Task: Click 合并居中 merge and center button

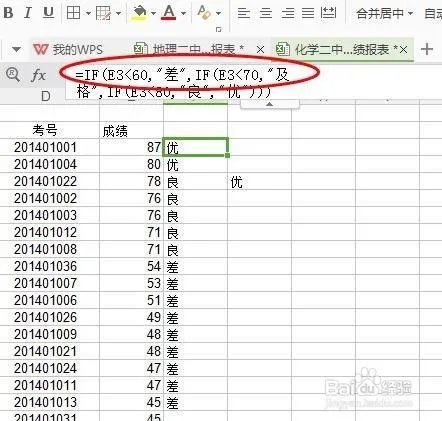Action: [x=380, y=13]
